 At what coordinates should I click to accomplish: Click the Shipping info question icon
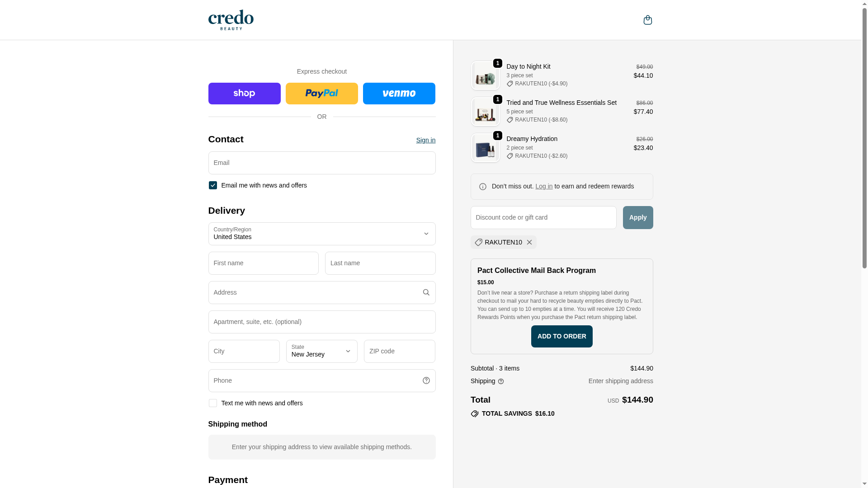pos(501,381)
